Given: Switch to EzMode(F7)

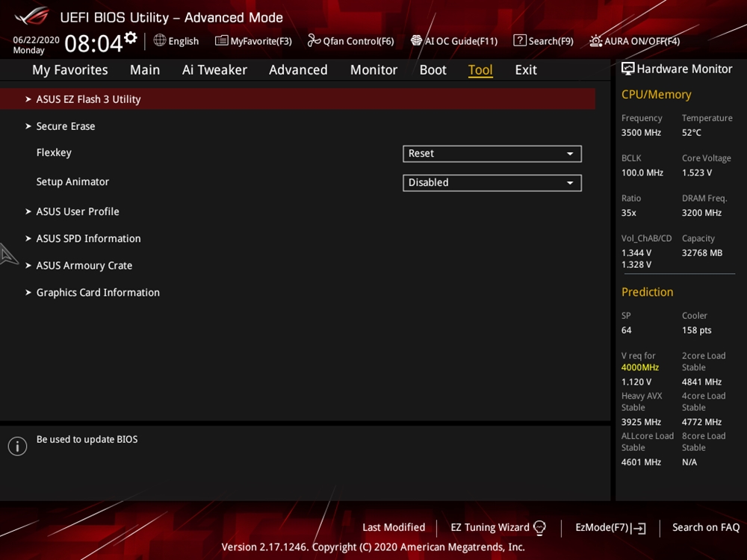Looking at the screenshot, I should (611, 528).
